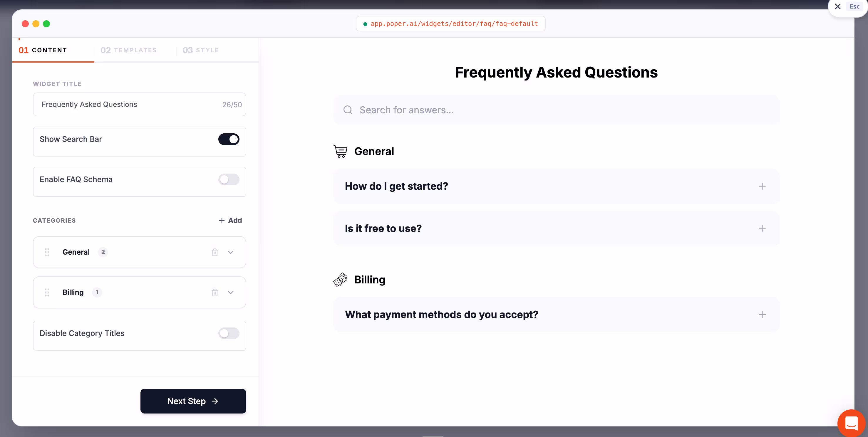The width and height of the screenshot is (868, 437).
Task: Expand 'What payment methods do you accept?' plus
Action: point(762,315)
